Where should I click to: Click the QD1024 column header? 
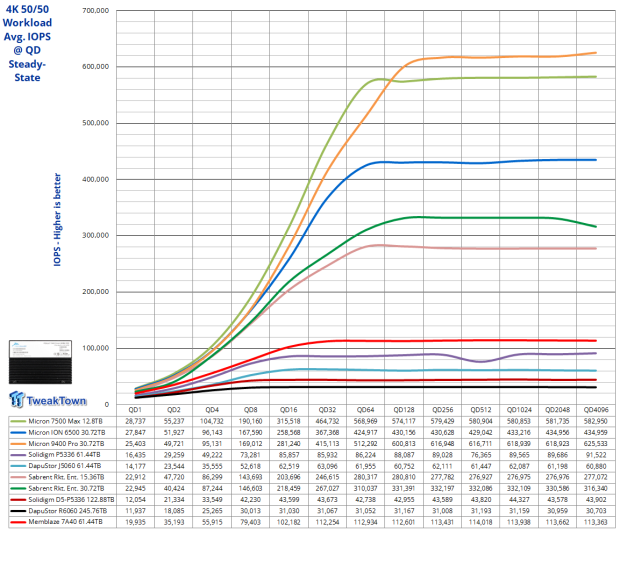519,410
